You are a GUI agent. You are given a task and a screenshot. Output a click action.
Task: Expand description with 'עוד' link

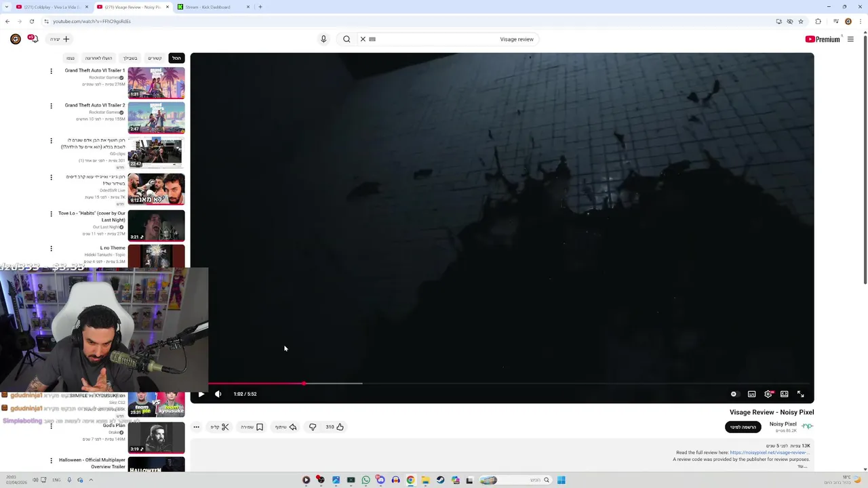click(x=803, y=466)
